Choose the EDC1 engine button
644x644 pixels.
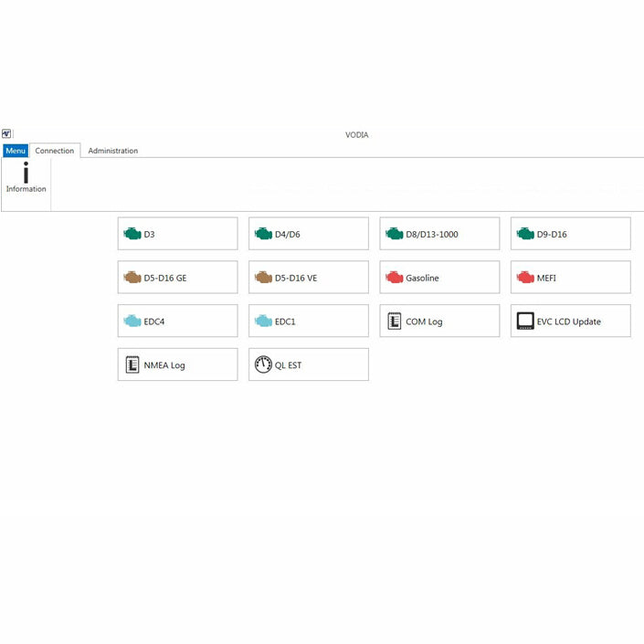pos(309,322)
